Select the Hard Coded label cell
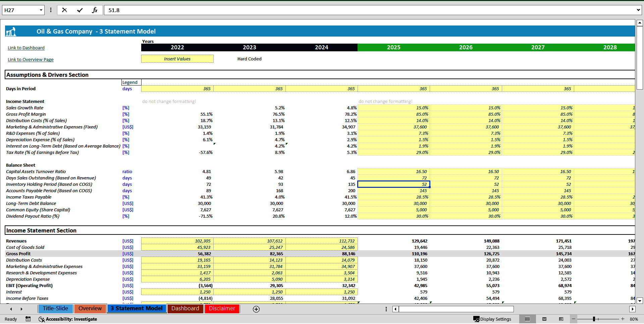Viewport: 644px width, 324px height. click(x=250, y=59)
